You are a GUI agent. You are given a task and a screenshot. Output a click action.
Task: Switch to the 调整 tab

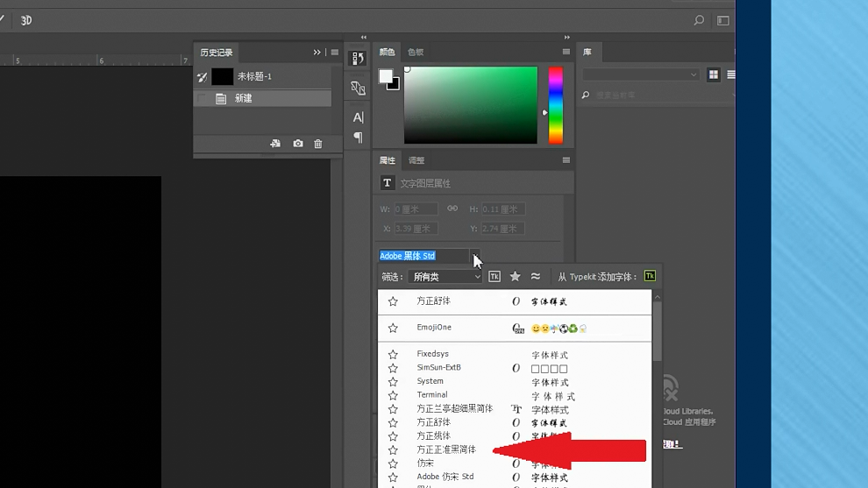[416, 160]
